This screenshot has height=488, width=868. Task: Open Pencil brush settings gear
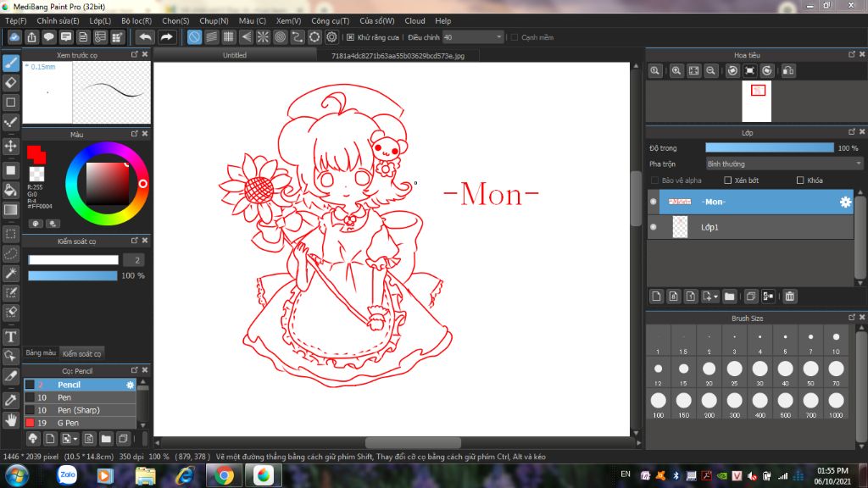(130, 385)
